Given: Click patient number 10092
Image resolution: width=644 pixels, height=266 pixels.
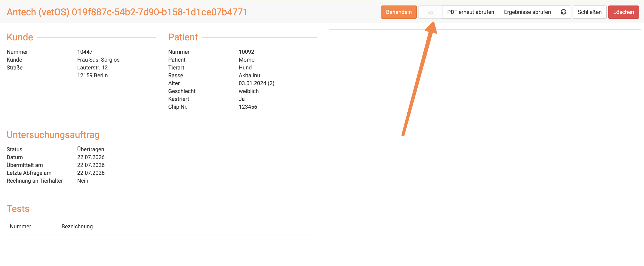Looking at the screenshot, I should pyautogui.click(x=246, y=52).
